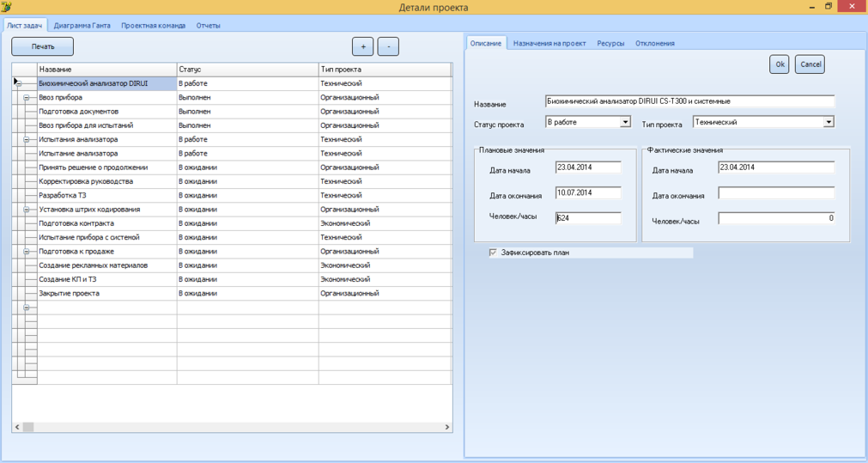Click the Ok button
Viewport: 868px width, 463px height.
(x=779, y=64)
